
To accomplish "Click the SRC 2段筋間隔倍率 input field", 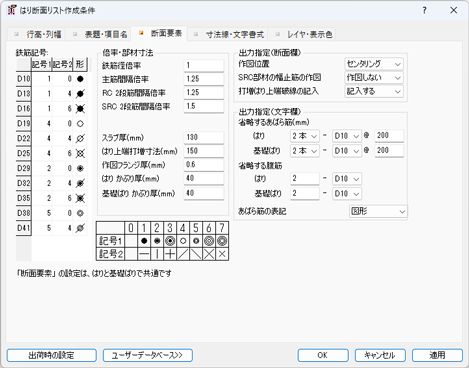I will (x=204, y=107).
